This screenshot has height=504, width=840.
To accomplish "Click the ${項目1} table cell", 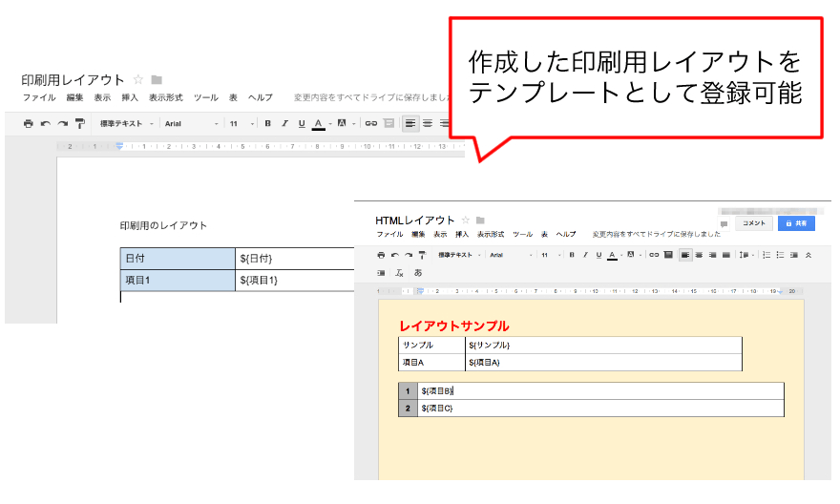I will tap(295, 280).
